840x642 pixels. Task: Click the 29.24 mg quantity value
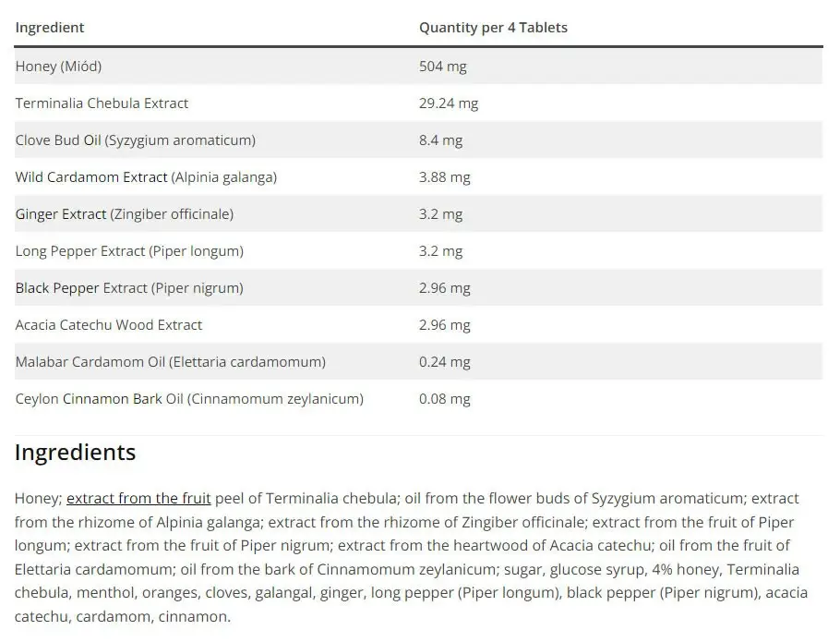[449, 103]
